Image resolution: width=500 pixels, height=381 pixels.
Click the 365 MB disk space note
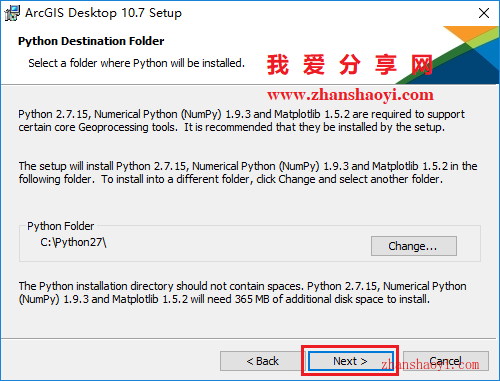tap(242, 293)
